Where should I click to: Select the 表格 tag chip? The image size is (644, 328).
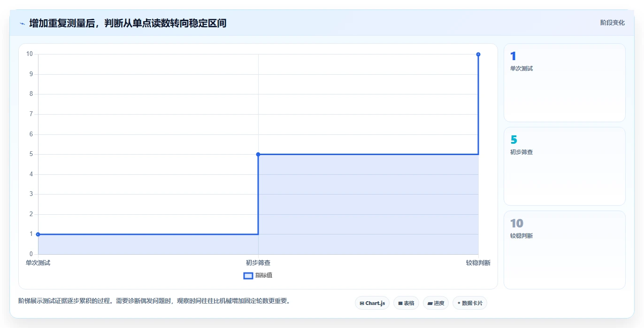click(x=406, y=303)
